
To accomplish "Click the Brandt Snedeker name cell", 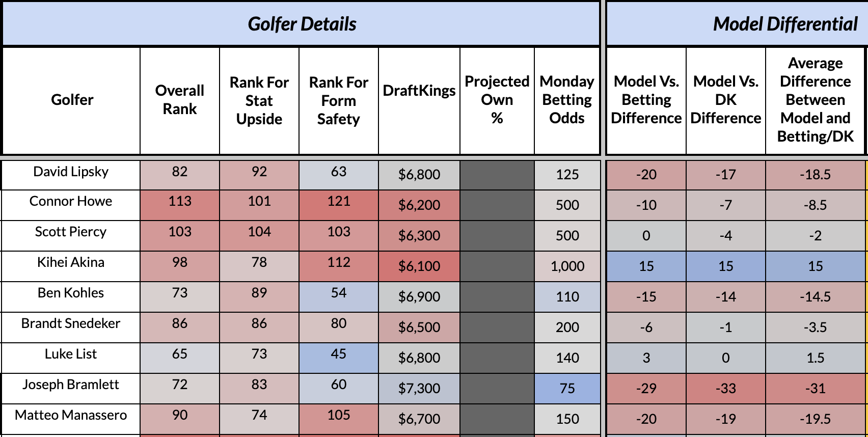I will coord(71,324).
